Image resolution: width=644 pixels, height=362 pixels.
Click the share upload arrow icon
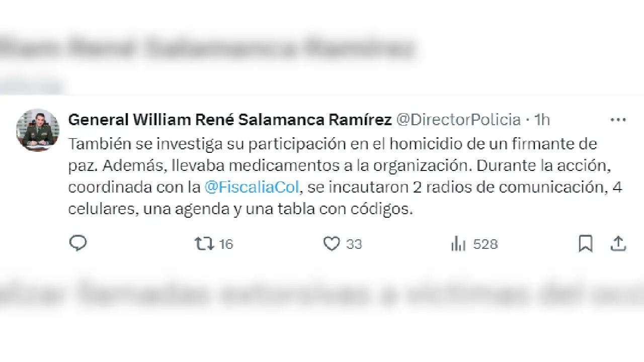coord(618,244)
